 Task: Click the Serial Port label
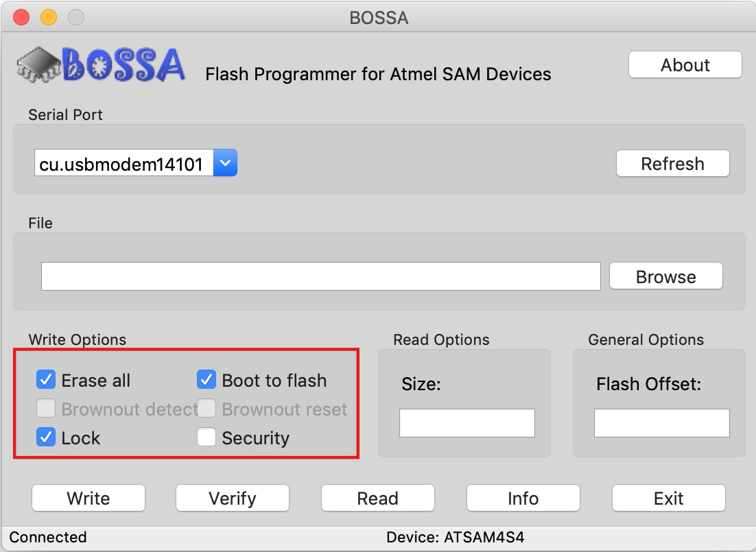point(65,115)
